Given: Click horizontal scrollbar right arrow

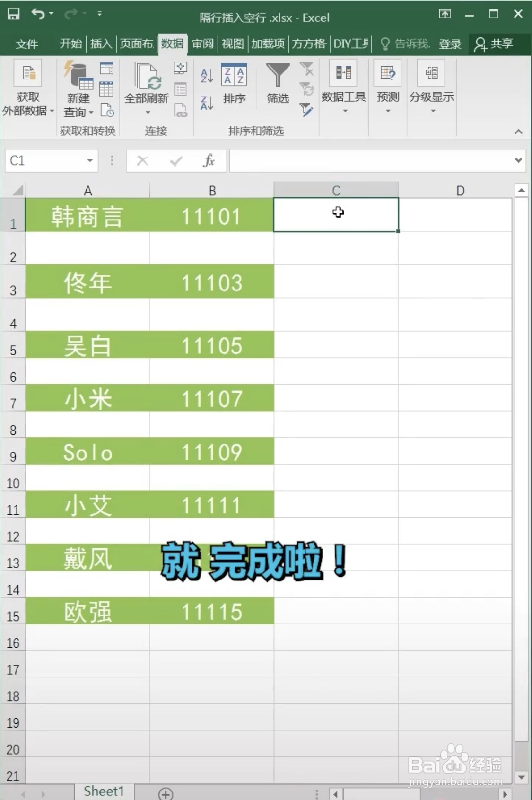Looking at the screenshot, I should click(505, 794).
